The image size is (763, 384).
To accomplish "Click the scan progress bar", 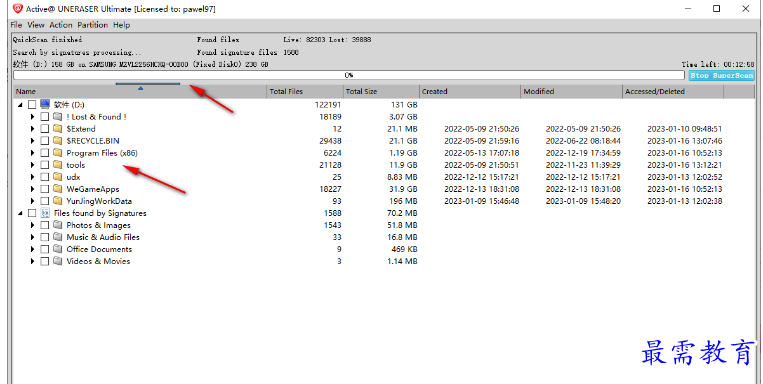I will click(x=349, y=75).
